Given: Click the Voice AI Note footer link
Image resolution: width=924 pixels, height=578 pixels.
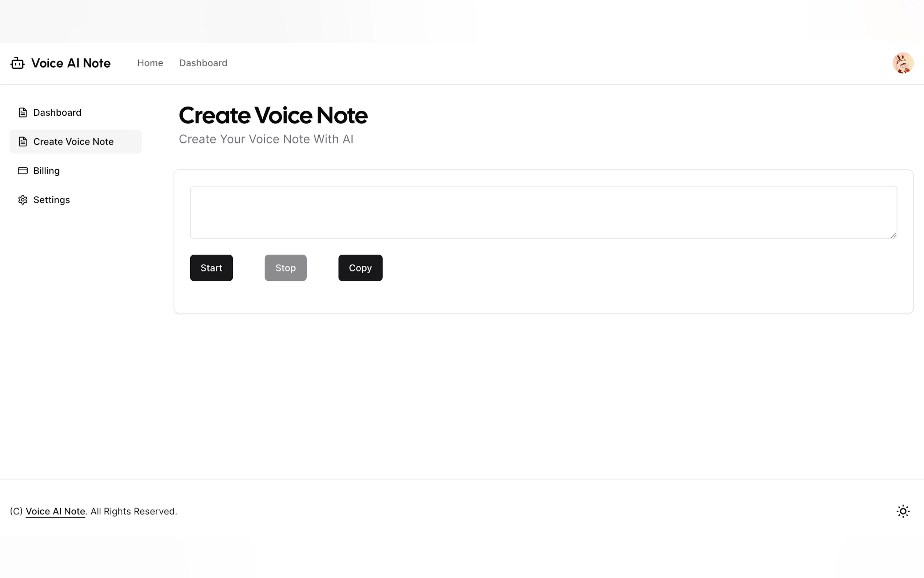Looking at the screenshot, I should [55, 511].
